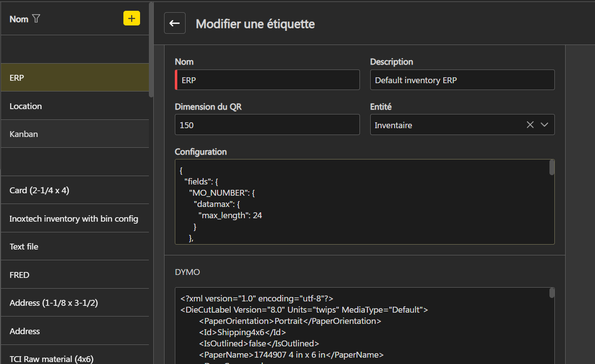Viewport: 595px width, 364px height.
Task: Select the ERP label in list
Action: [x=74, y=77]
